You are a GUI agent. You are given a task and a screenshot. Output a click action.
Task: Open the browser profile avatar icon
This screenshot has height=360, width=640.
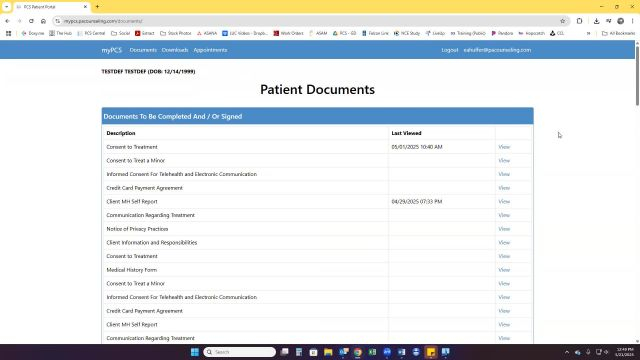(620, 21)
